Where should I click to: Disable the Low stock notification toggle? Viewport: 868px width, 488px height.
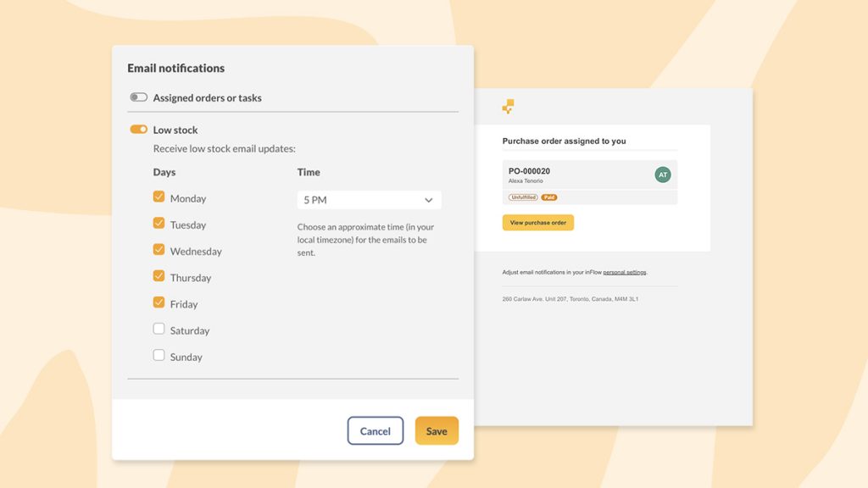tap(138, 130)
